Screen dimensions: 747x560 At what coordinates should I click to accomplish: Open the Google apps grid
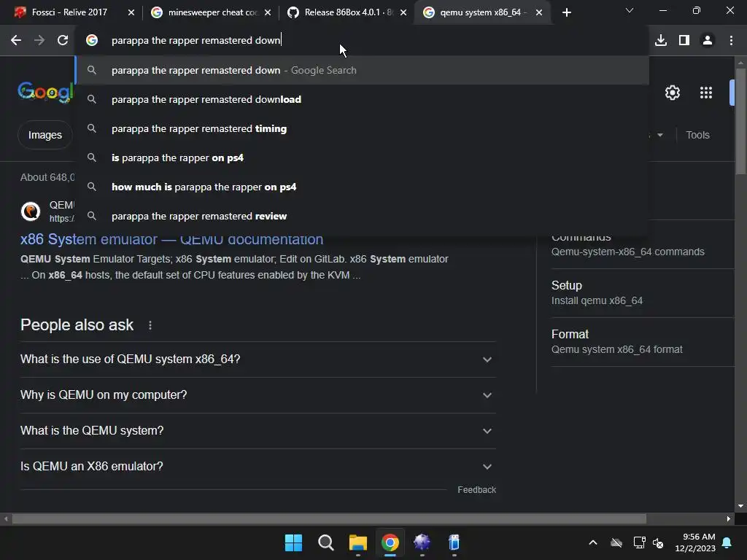[x=706, y=93]
